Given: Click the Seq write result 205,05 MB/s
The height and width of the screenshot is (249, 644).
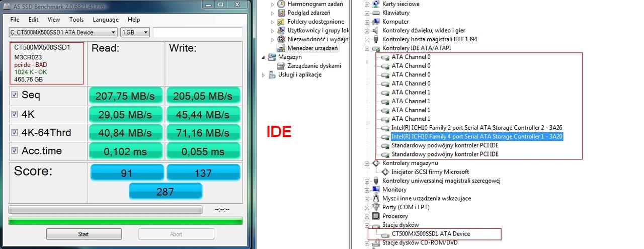Looking at the screenshot, I should 203,96.
